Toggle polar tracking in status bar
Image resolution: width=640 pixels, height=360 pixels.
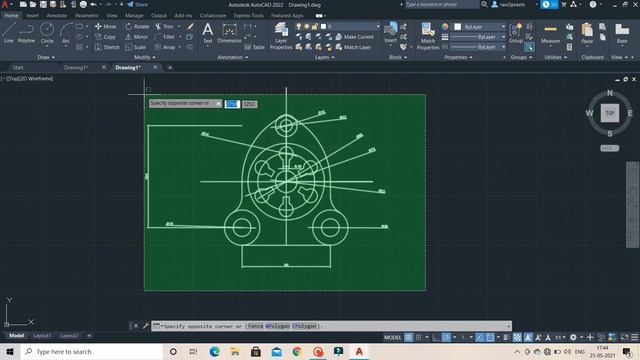coord(446,337)
